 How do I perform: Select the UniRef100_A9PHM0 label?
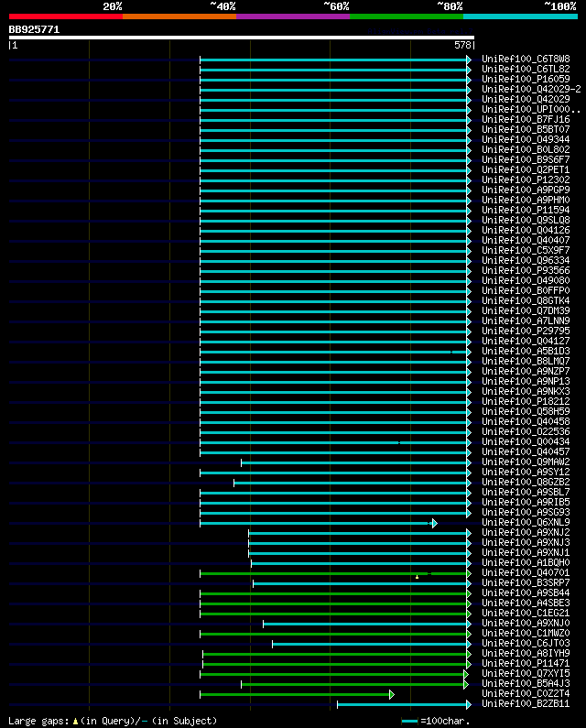[x=526, y=201]
